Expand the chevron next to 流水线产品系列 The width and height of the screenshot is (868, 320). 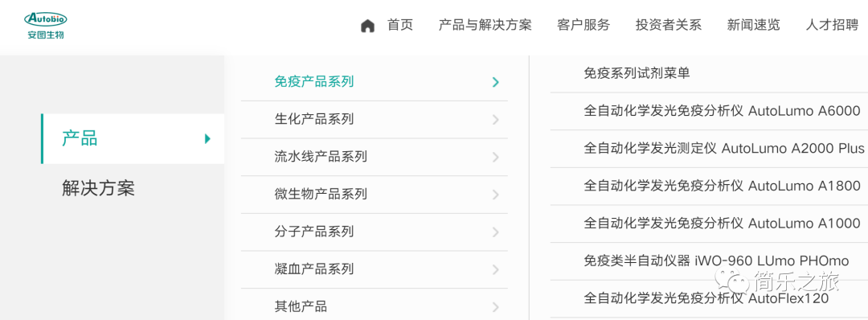pyautogui.click(x=495, y=158)
